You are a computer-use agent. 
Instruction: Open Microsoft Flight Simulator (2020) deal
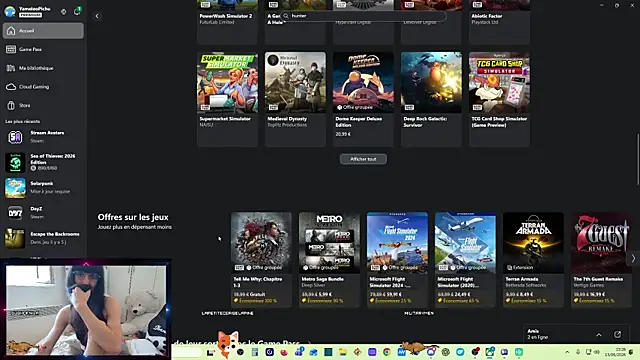465,260
